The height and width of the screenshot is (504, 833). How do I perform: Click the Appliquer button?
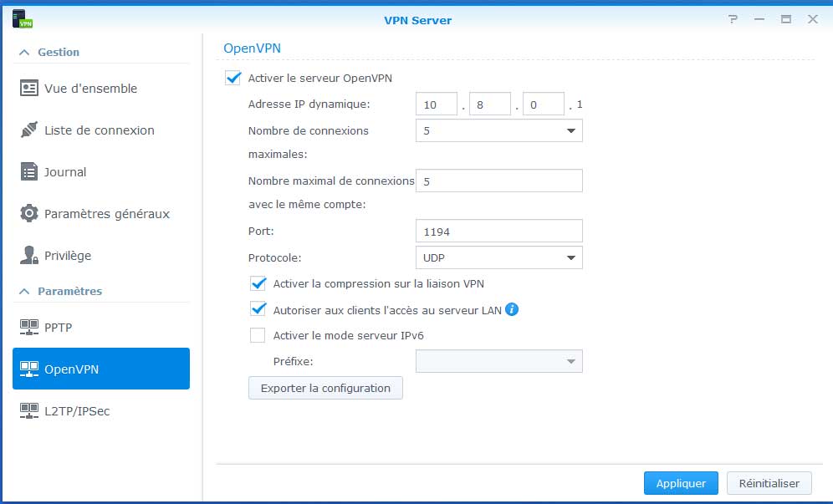click(x=681, y=483)
